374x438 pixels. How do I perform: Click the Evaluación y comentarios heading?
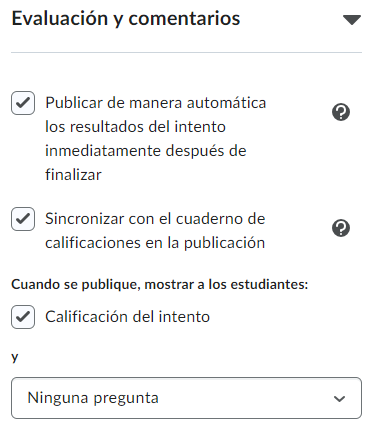(126, 19)
